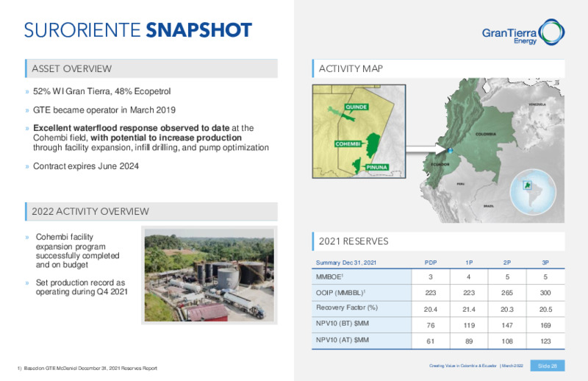Click the 1P column header
This screenshot has width=588, height=381.
coord(469,263)
